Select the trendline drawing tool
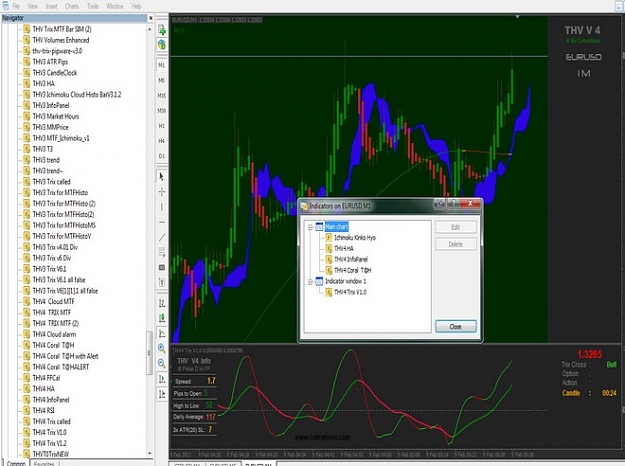Image resolution: width=625 pixels, height=466 pixels. 161,238
